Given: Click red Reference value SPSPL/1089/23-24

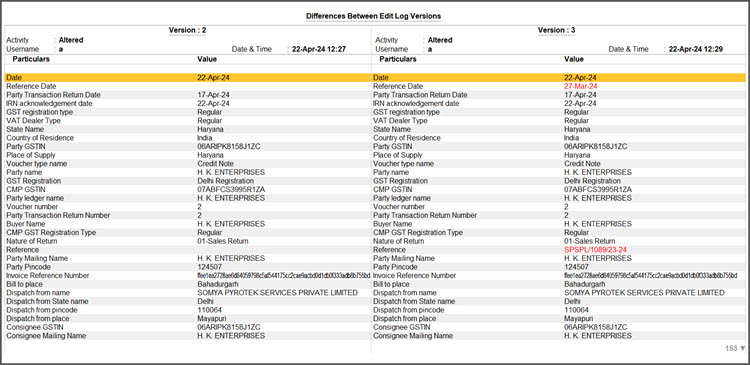Looking at the screenshot, I should [x=596, y=250].
